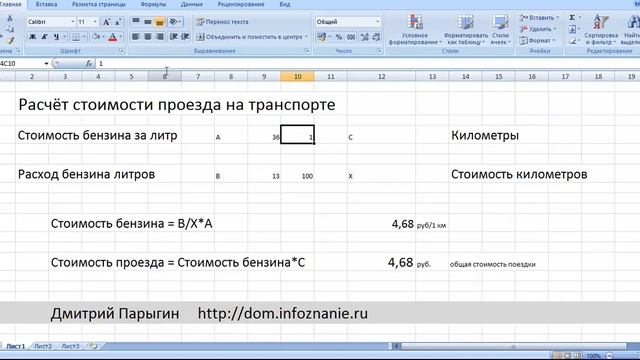The height and width of the screenshot is (360, 640).
Task: Apply fill color bucket
Action: (x=96, y=37)
